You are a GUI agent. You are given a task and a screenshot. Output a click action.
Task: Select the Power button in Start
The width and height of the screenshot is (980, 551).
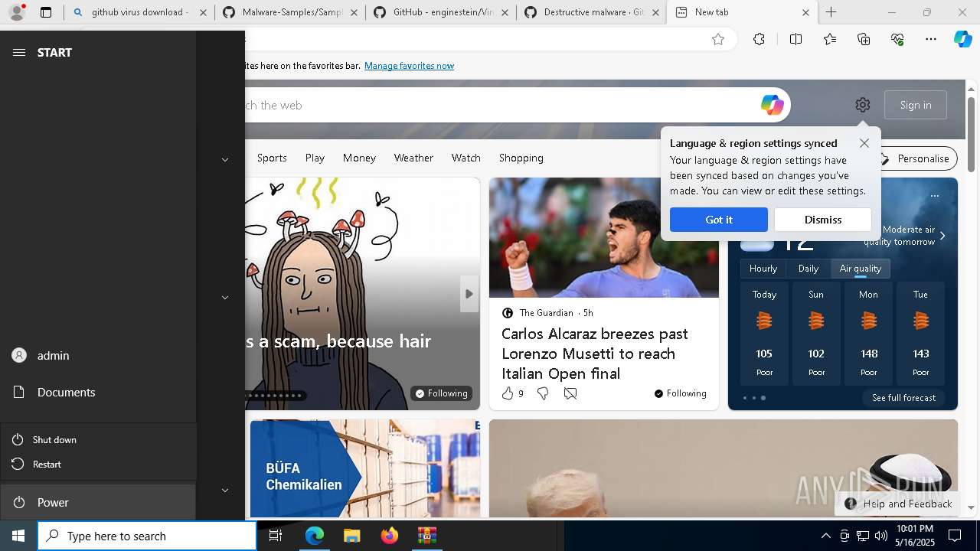click(98, 502)
